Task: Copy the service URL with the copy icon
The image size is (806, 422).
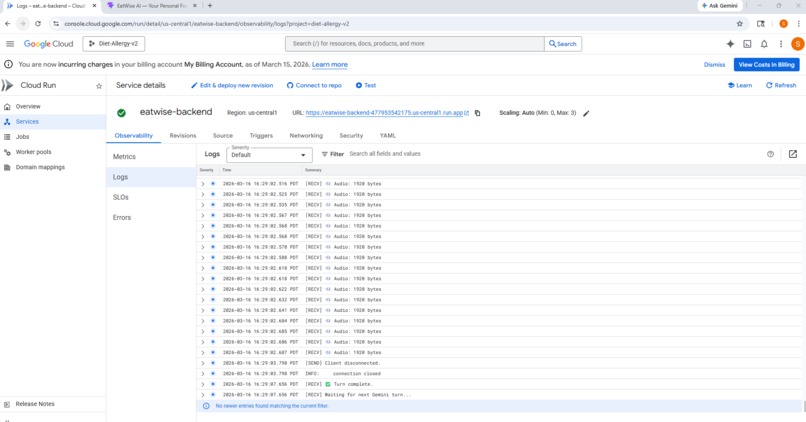Action: point(477,113)
